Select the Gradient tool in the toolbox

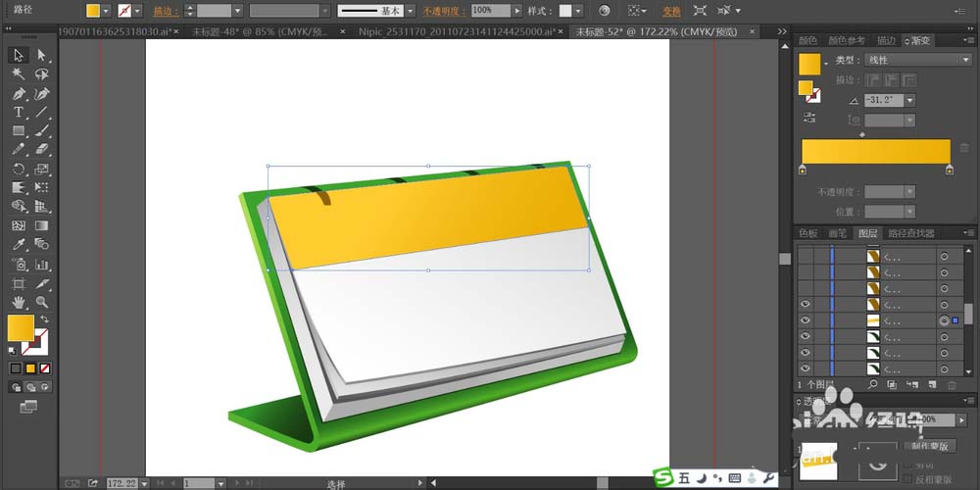(x=41, y=225)
